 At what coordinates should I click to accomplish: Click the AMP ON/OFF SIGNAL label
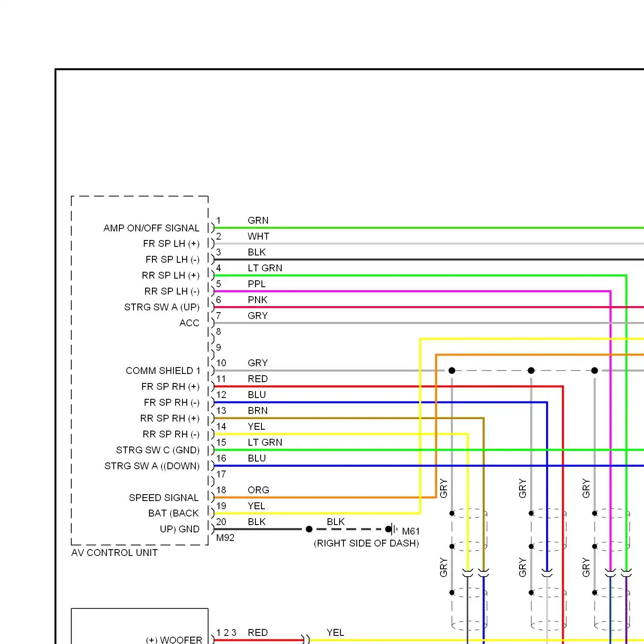[152, 228]
